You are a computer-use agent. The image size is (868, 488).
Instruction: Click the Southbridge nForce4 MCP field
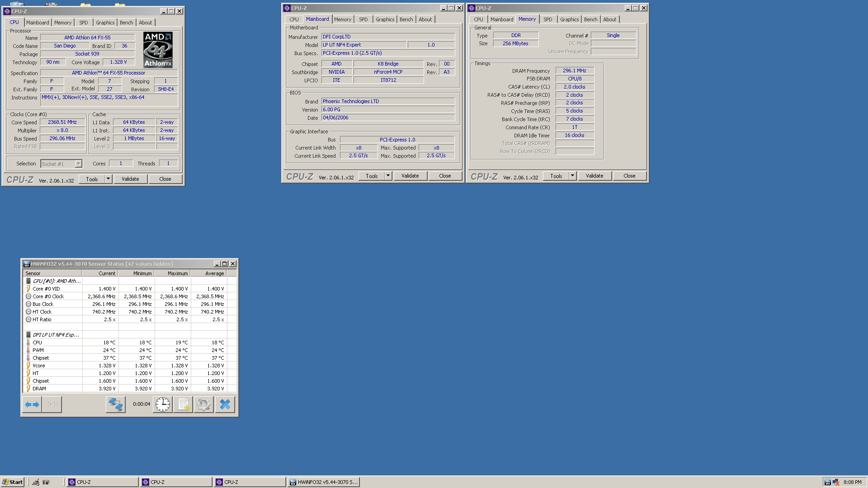coord(388,72)
